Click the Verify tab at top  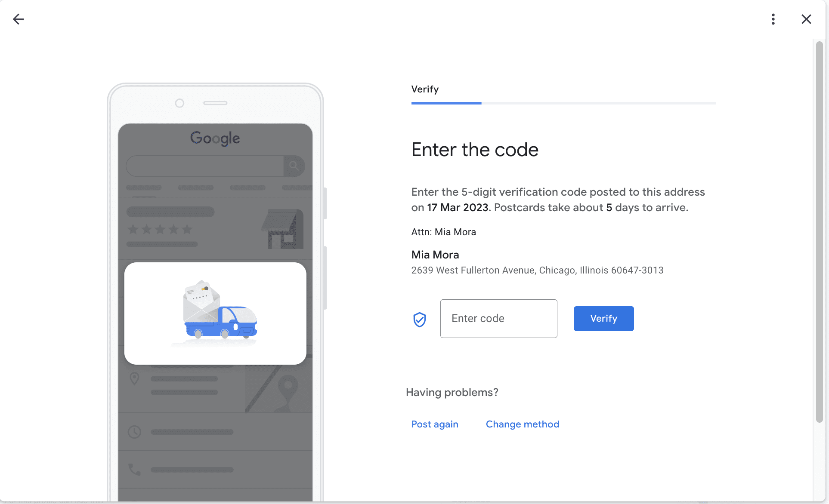point(424,89)
